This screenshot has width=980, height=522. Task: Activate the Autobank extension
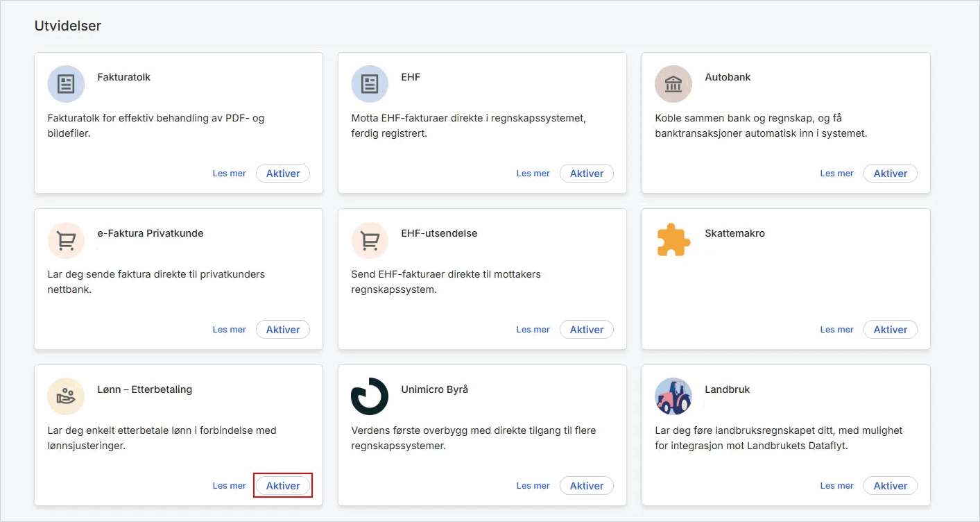click(x=891, y=174)
